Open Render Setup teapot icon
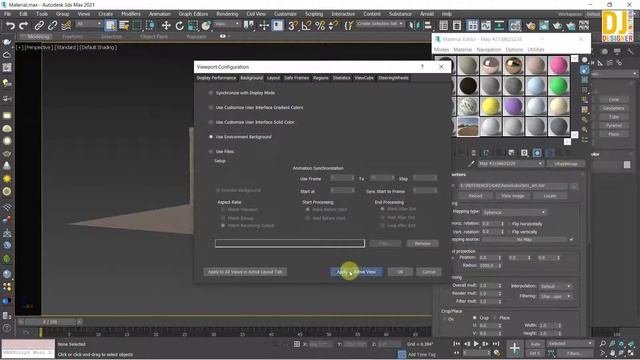640x360 pixels. (x=530, y=26)
